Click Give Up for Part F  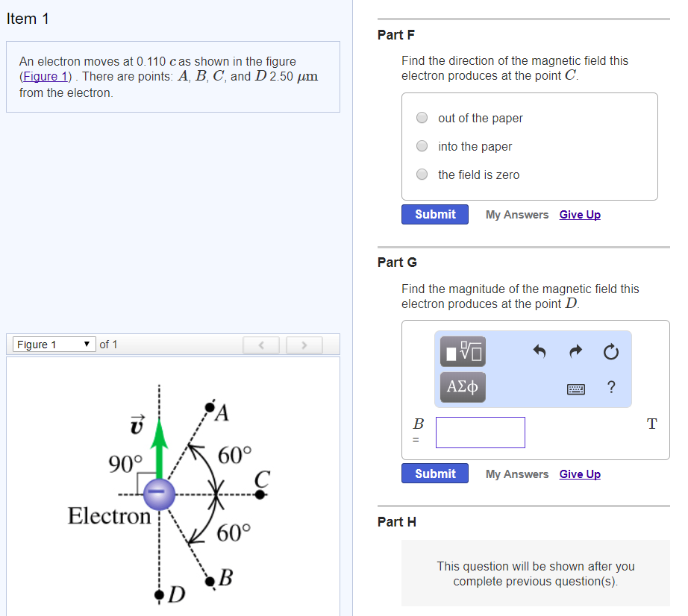580,214
